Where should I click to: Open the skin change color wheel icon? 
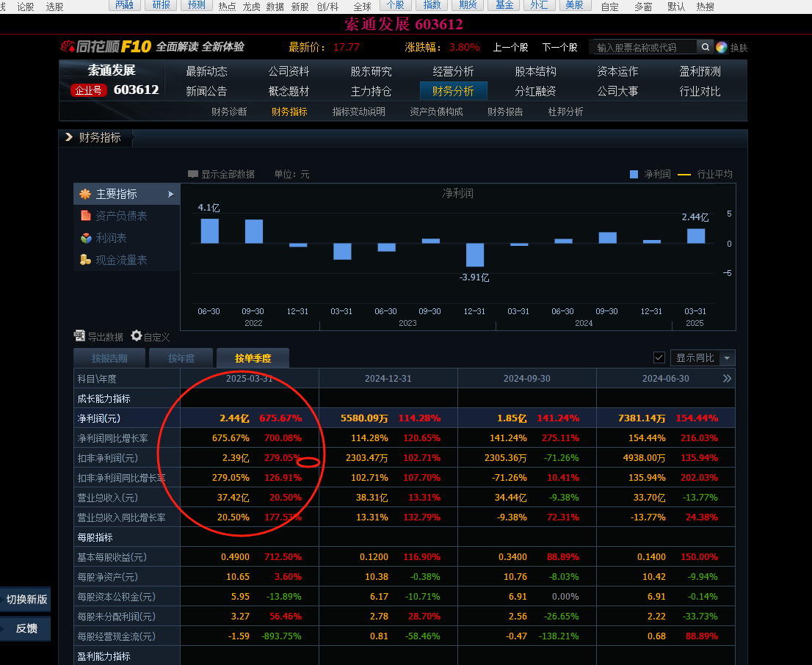(722, 47)
